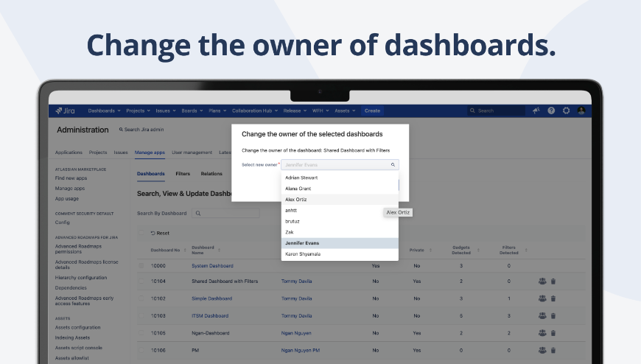Select Jennifer Evans from owner list
Image resolution: width=641 pixels, height=364 pixels.
point(340,243)
